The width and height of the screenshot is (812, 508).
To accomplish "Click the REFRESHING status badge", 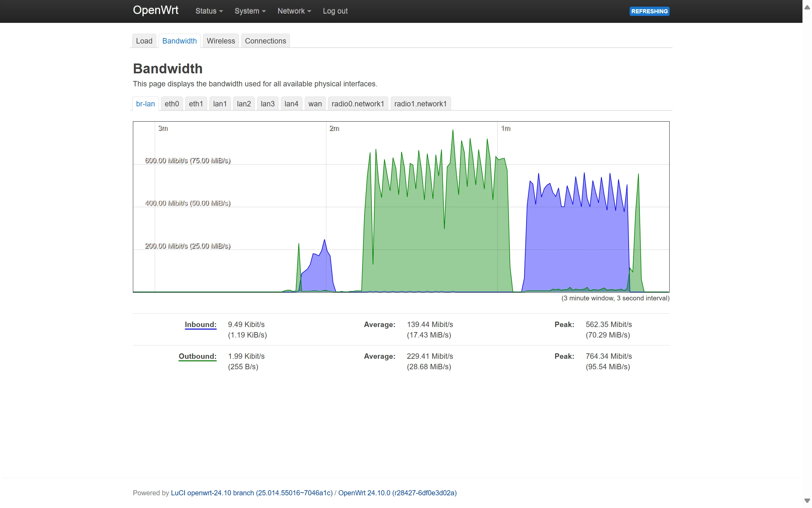I will coord(649,11).
